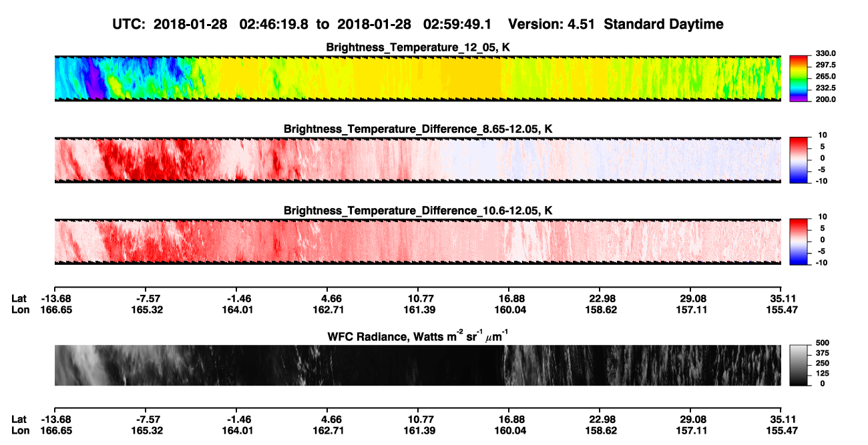
Task: Click the 125 label on the radiance colorbar
Action: point(823,374)
